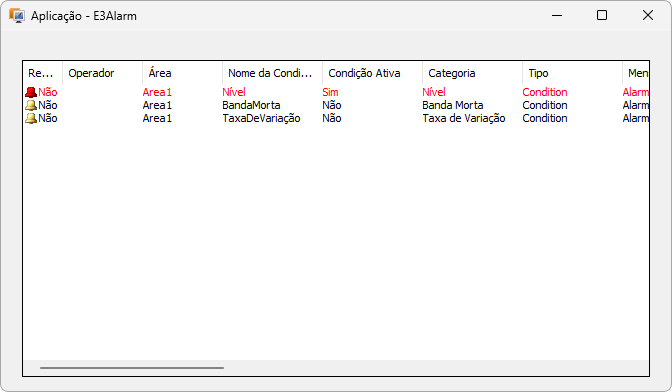Click the red Area1 cell
Viewport: 672px width, 392px height.
157,92
